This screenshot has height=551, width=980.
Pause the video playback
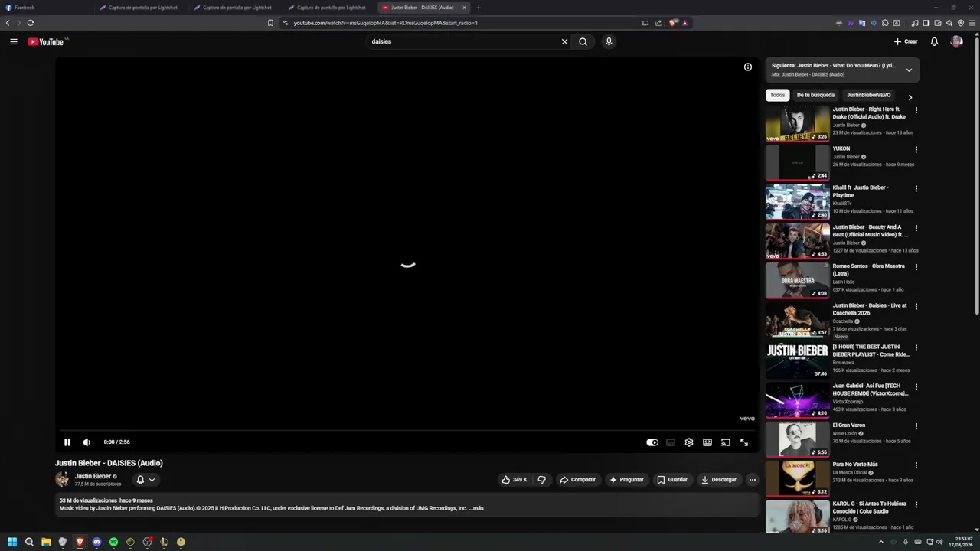click(x=67, y=442)
